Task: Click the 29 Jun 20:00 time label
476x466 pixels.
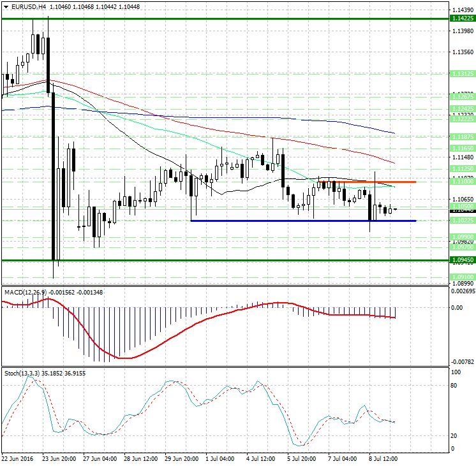Action: coord(182,458)
